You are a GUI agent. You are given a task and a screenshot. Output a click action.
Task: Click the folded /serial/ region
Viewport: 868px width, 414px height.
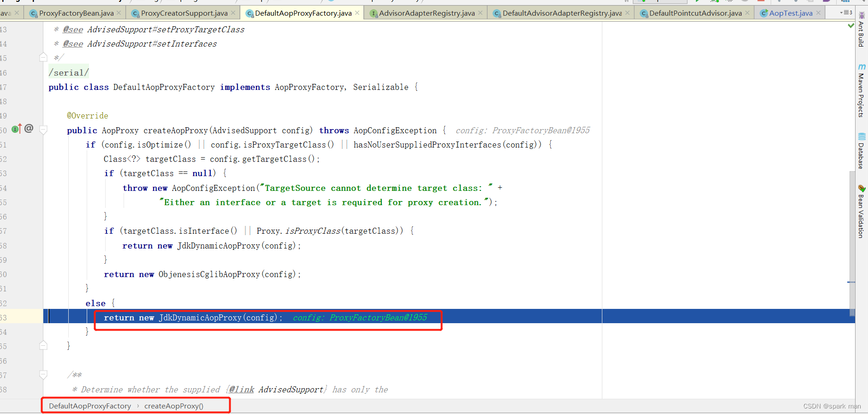pyautogui.click(x=69, y=73)
